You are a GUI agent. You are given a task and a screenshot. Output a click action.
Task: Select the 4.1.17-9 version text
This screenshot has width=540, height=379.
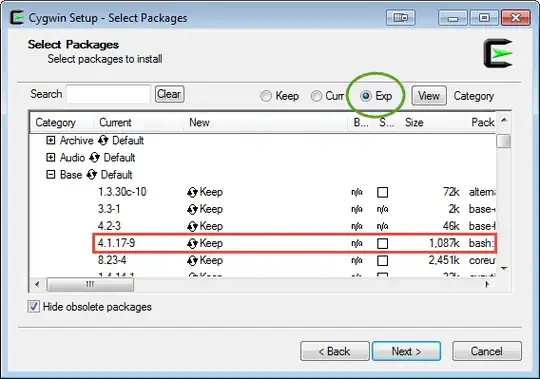[116, 243]
